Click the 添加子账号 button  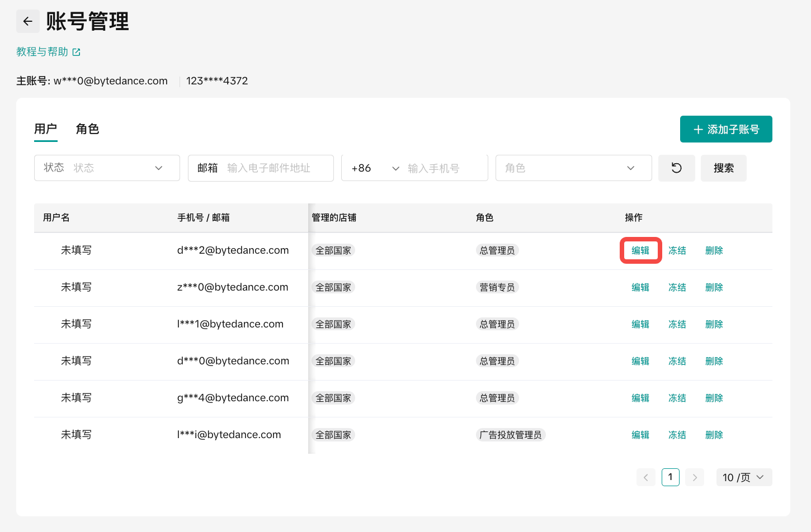point(725,129)
